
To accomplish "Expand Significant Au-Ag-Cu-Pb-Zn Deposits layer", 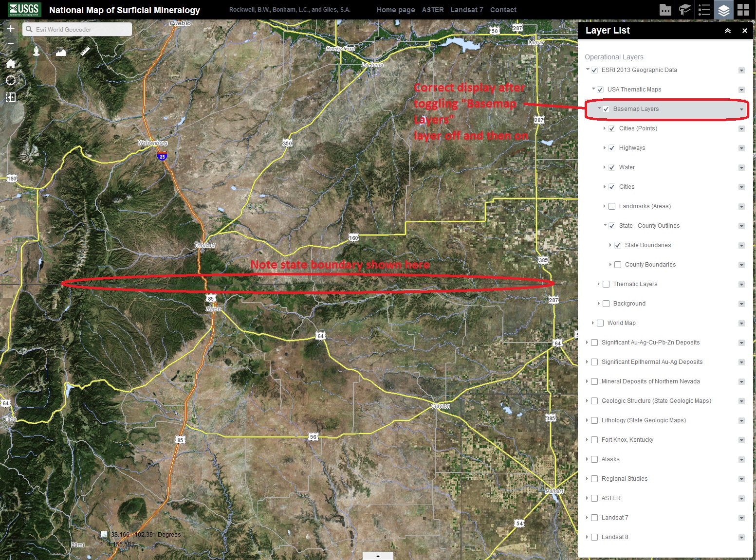I will 587,343.
